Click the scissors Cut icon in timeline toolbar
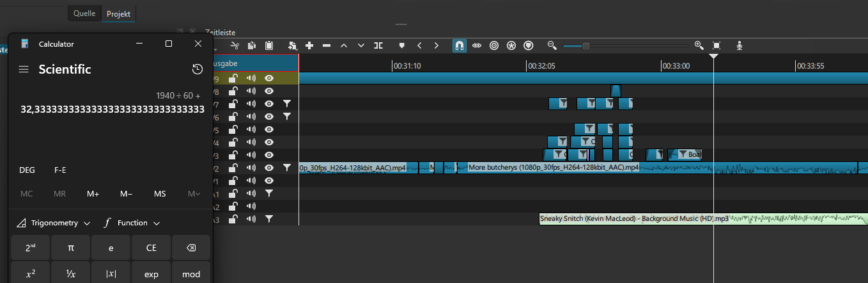Screen dimensions: 868x283 (x=235, y=45)
